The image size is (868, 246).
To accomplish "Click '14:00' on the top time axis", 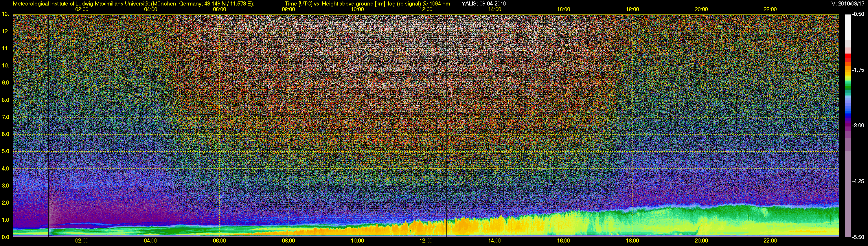I will coord(495,10).
